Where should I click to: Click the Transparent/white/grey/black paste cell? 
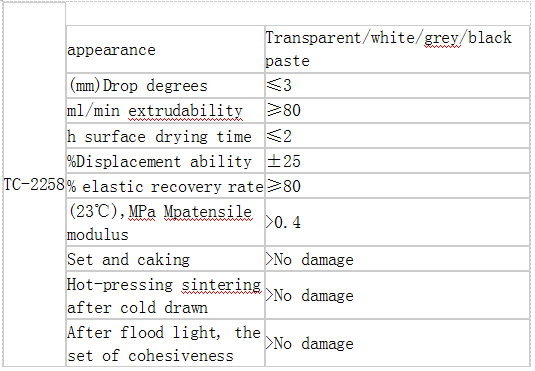(x=397, y=49)
